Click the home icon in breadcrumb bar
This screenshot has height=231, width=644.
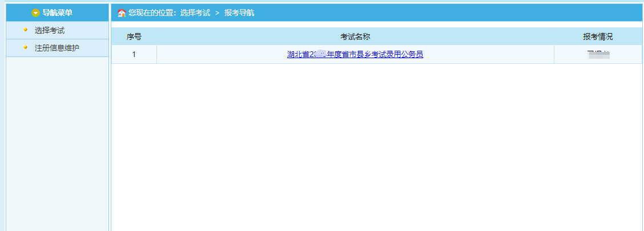[121, 13]
